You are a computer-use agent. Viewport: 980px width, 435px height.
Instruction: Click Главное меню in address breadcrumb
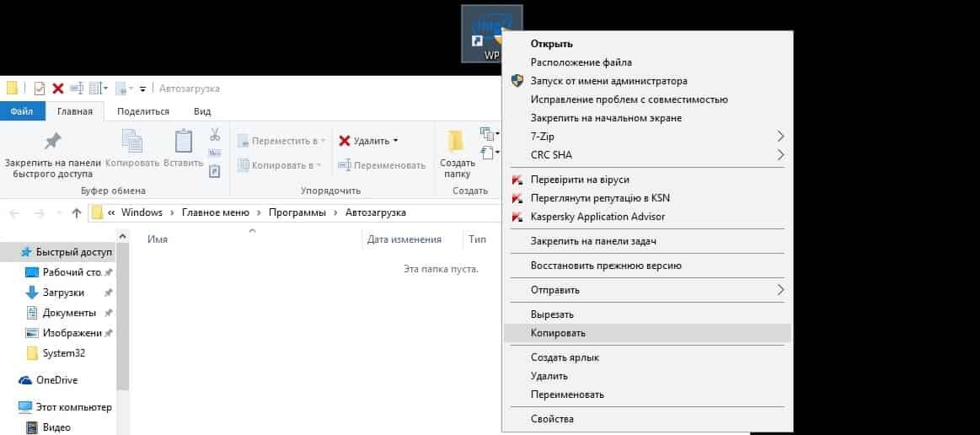(x=216, y=212)
